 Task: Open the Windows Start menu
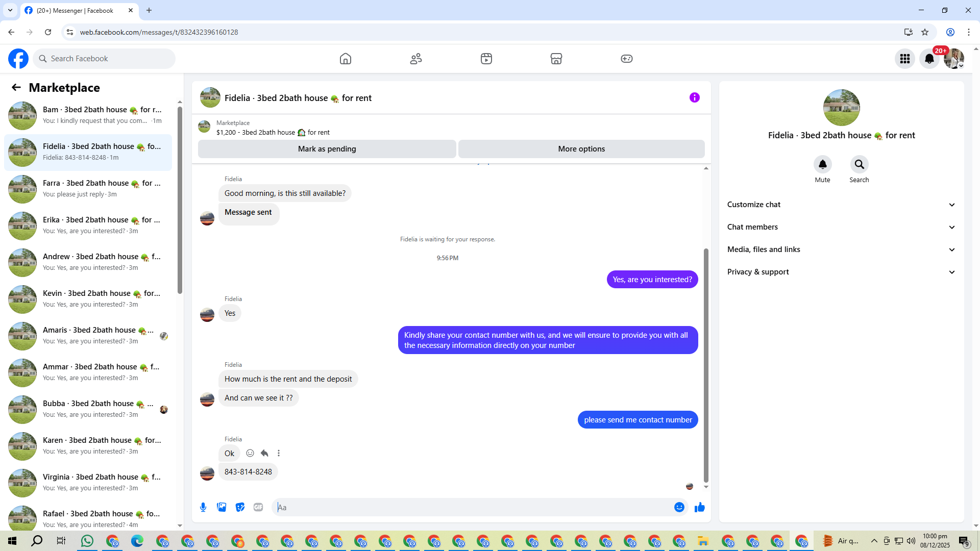12,541
